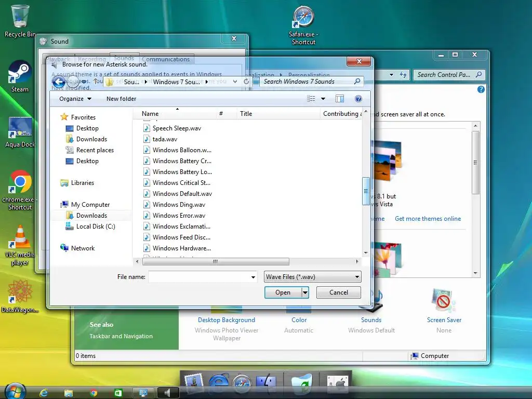Expand the change view options arrow
Image resolution: width=532 pixels, height=399 pixels.
pyautogui.click(x=323, y=99)
